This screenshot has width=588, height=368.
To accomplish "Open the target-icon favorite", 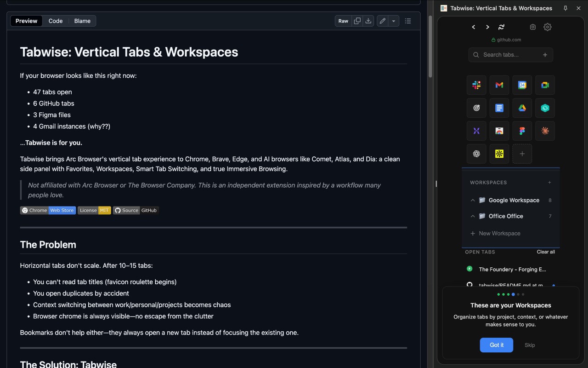I will [x=476, y=108].
